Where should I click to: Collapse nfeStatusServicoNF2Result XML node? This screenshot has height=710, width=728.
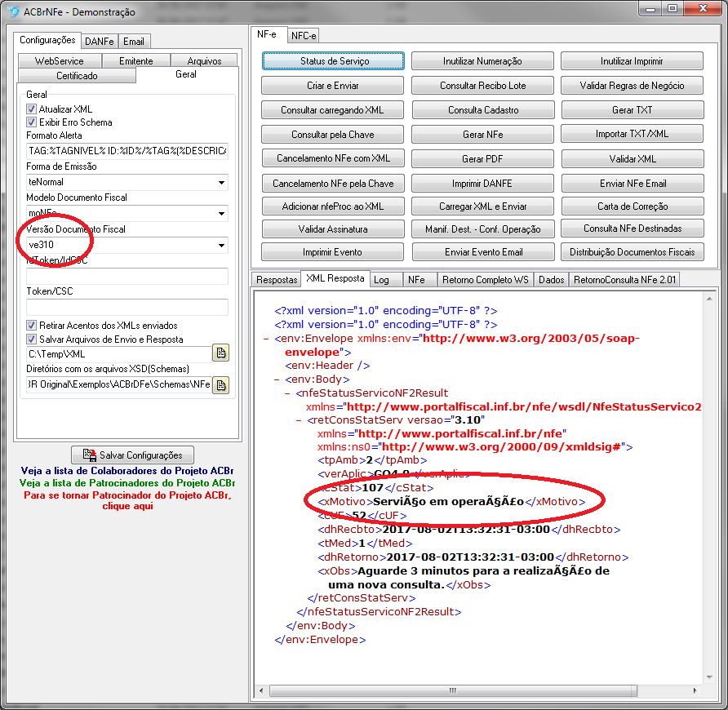[x=287, y=393]
